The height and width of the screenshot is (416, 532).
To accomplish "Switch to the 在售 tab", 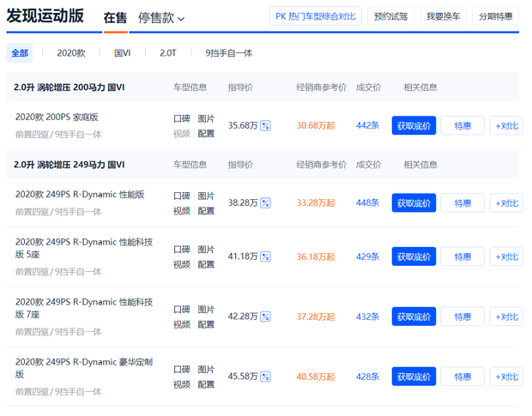I will pos(115,18).
